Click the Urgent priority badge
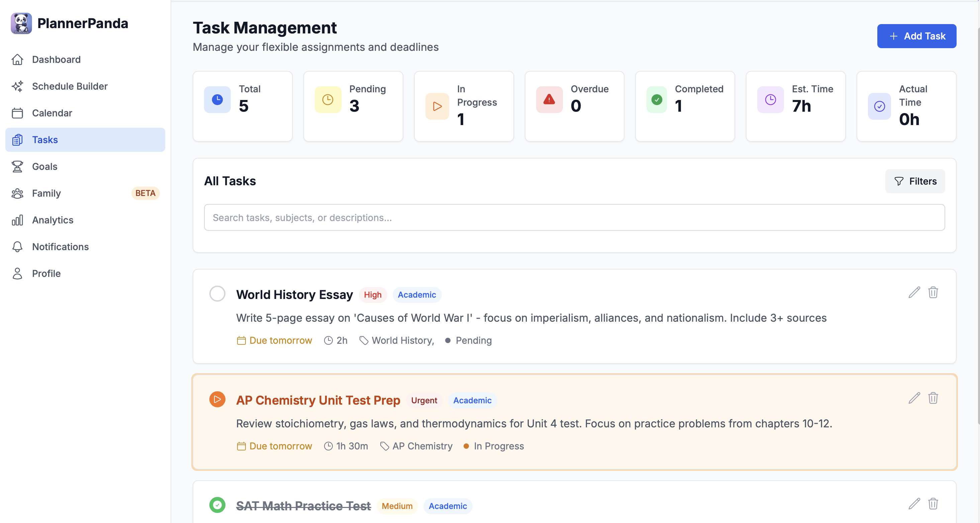Screen dimensions: 980x523 424,400
